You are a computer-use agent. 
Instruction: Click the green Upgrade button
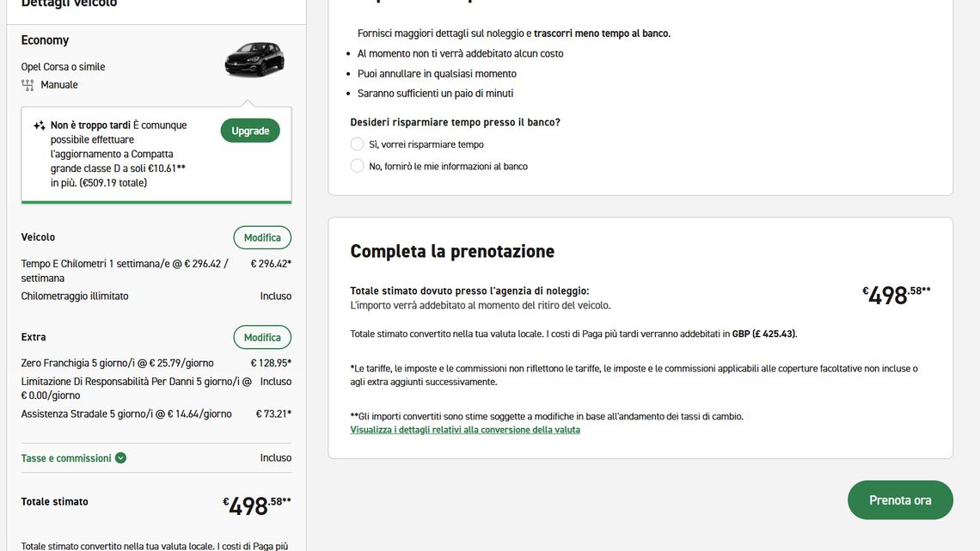(250, 131)
